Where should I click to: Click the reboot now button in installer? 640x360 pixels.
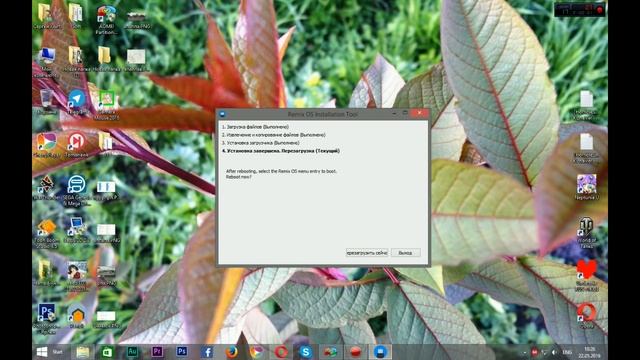pos(367,253)
